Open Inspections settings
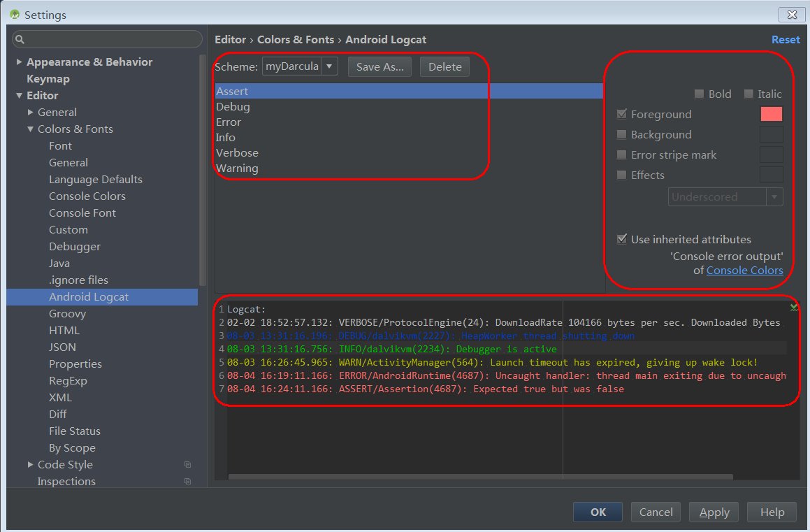Screen dimensions: 810x532 click(66, 482)
